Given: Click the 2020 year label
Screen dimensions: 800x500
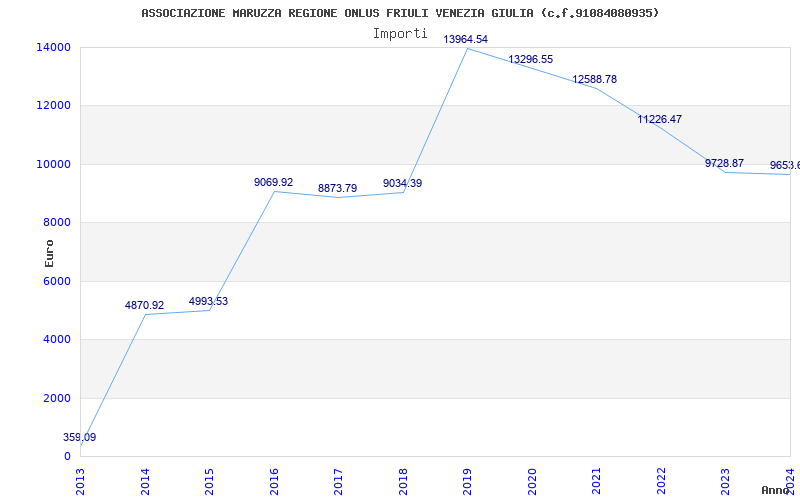Looking at the screenshot, I should coord(532,481).
